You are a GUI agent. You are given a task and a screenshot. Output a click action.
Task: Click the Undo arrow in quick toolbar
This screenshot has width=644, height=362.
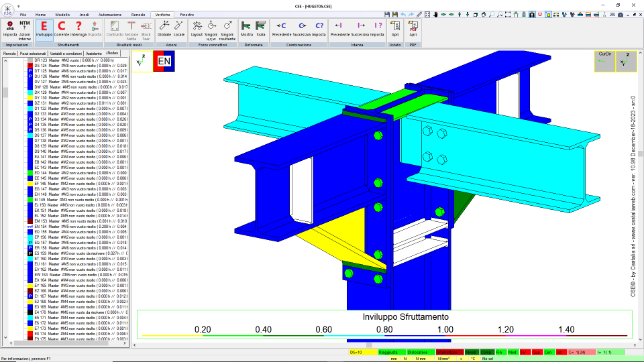[x=403, y=14]
